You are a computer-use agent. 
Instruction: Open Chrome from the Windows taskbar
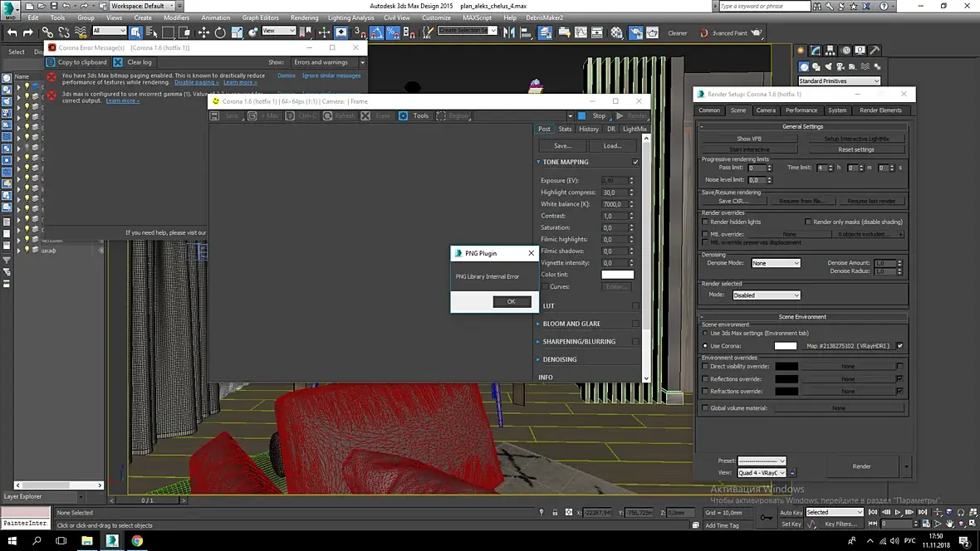136,540
